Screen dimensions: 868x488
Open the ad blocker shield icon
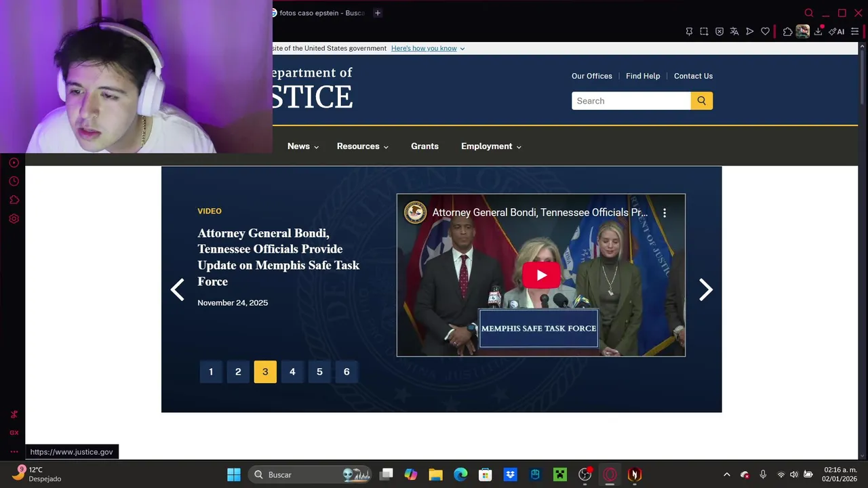click(719, 31)
